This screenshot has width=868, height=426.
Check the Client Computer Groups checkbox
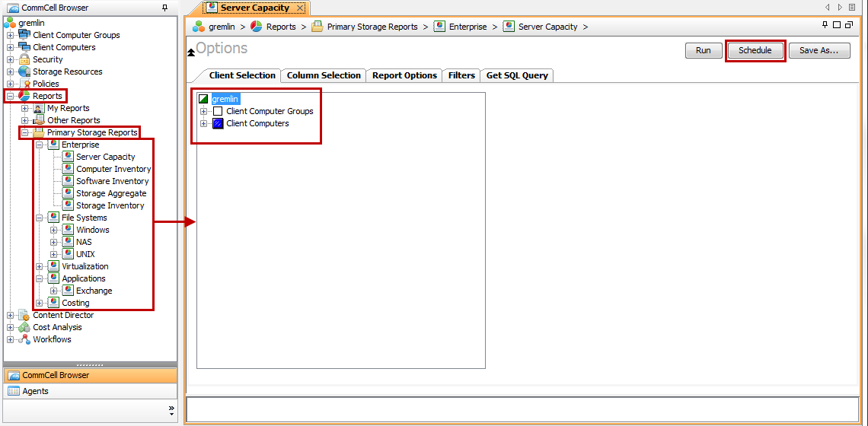coord(218,111)
